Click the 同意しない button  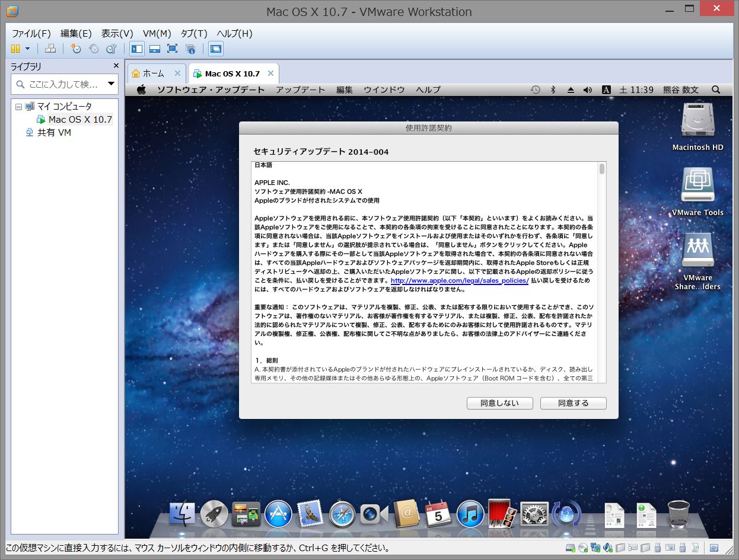tap(499, 403)
